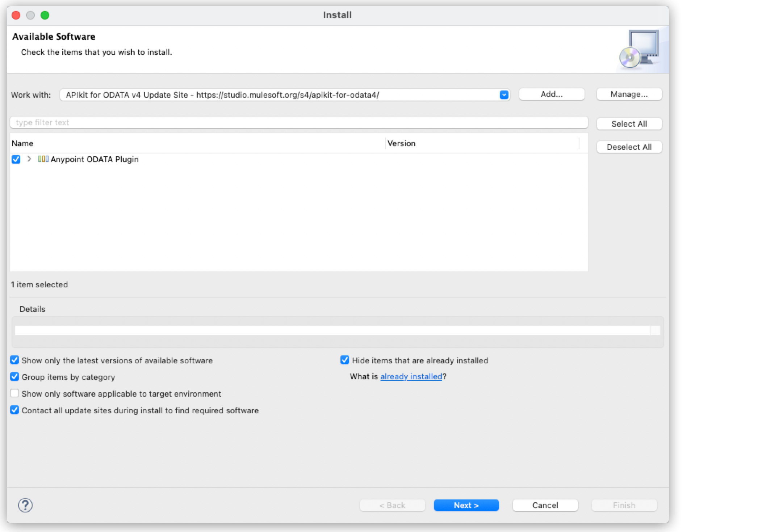Open the Manage sites dialog
Screen dimensions: 783x532
(629, 94)
